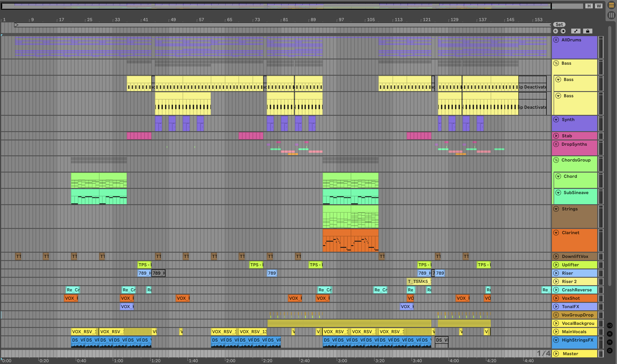Collapse the AllDrums group track
The image size is (617, 364).
tap(556, 40)
